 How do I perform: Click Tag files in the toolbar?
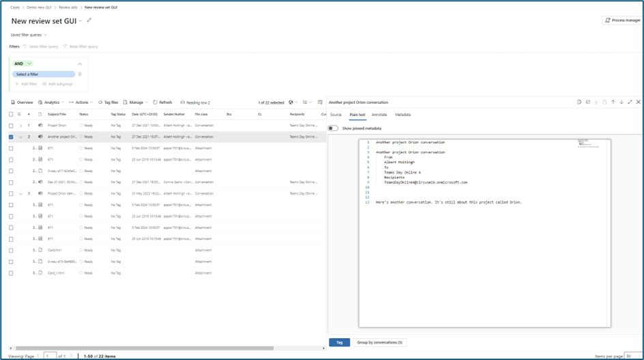(x=108, y=102)
